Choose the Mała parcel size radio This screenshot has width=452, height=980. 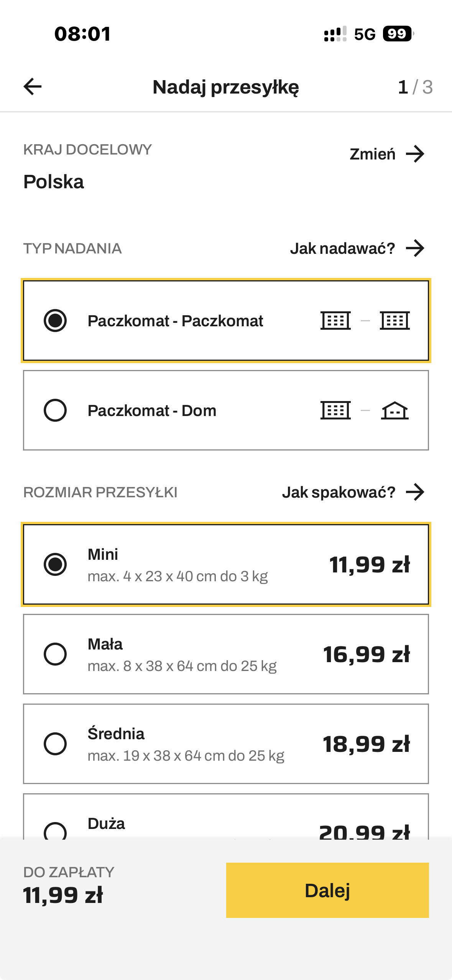click(55, 654)
